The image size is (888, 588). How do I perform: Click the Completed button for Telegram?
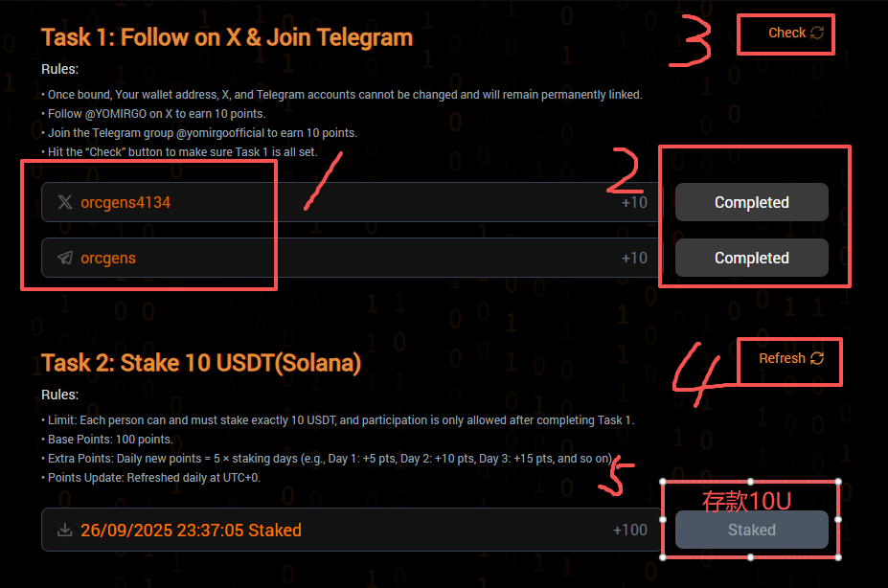(x=752, y=258)
